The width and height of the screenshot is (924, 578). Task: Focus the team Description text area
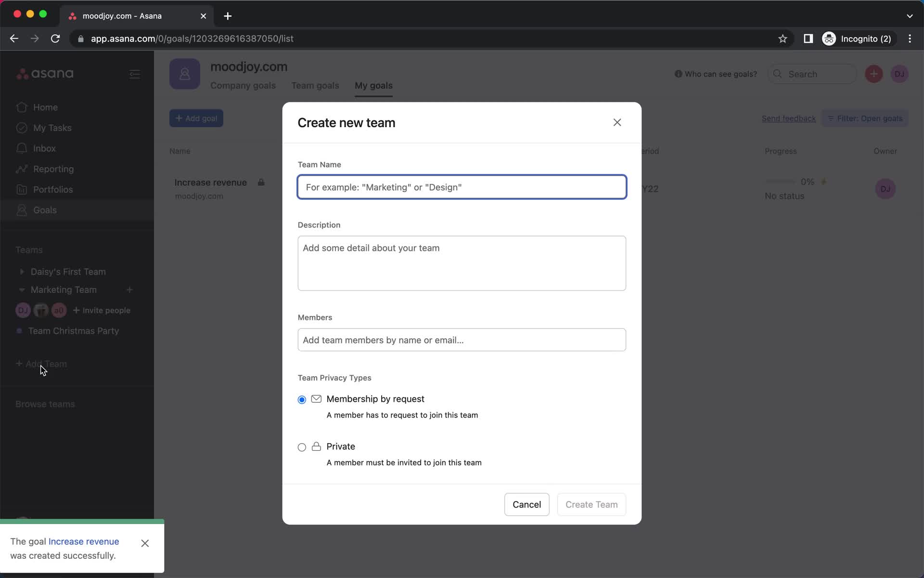[x=462, y=263]
